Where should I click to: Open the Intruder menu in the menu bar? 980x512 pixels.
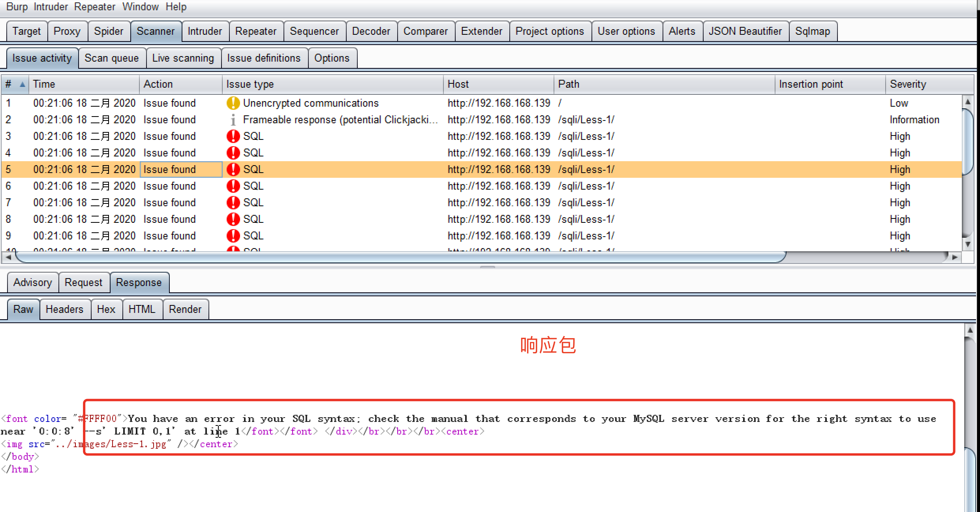click(x=51, y=7)
